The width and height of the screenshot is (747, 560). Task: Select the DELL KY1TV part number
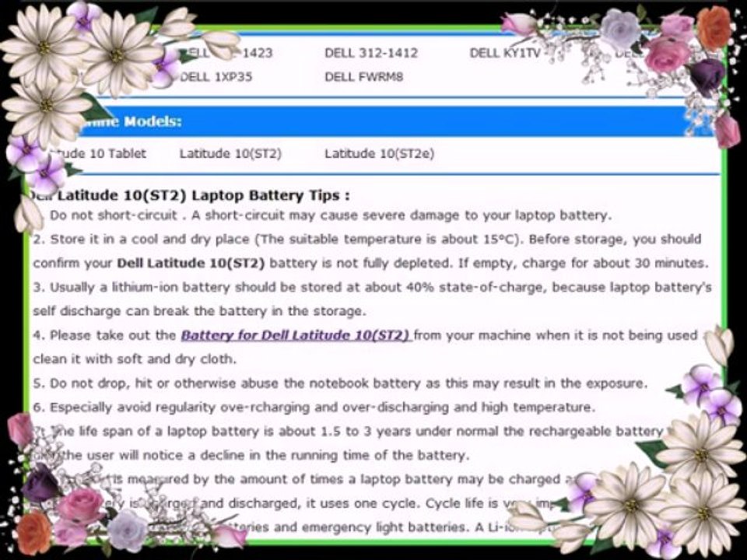pyautogui.click(x=504, y=53)
